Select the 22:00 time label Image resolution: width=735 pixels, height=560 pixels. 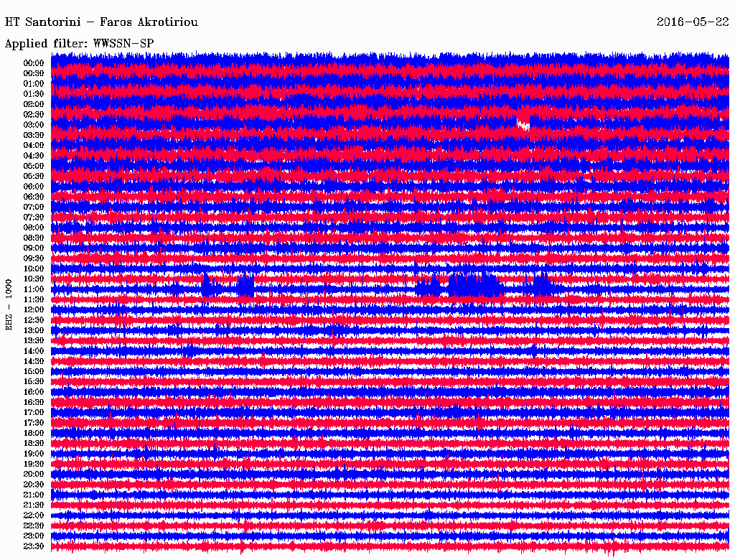pos(34,515)
